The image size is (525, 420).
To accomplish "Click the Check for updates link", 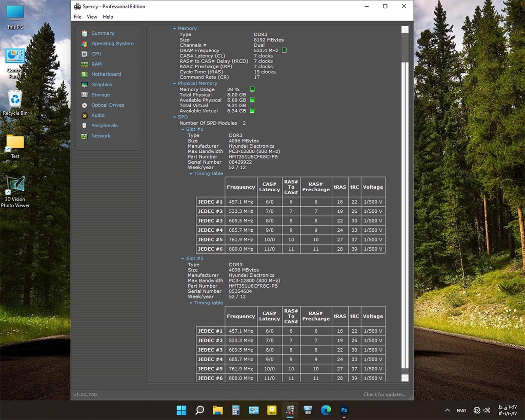I will click(385, 394).
